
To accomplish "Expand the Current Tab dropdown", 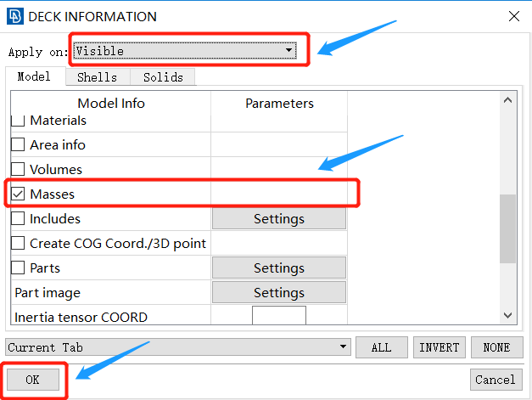I will coord(178,347).
